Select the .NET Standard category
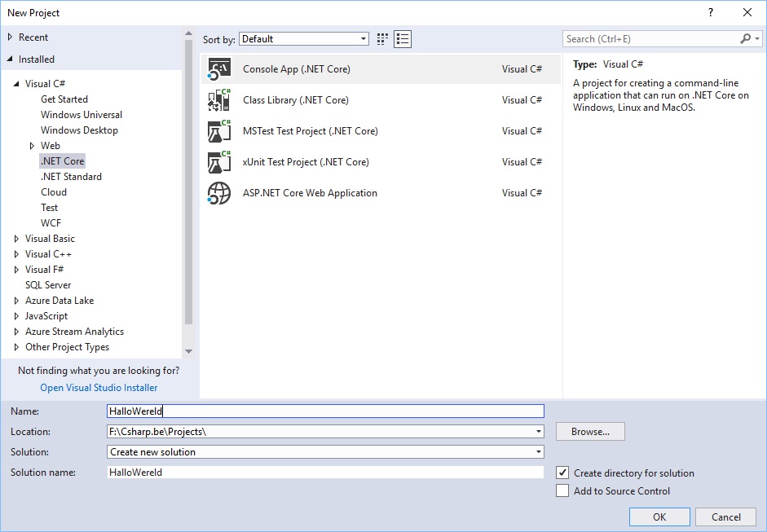 click(71, 177)
